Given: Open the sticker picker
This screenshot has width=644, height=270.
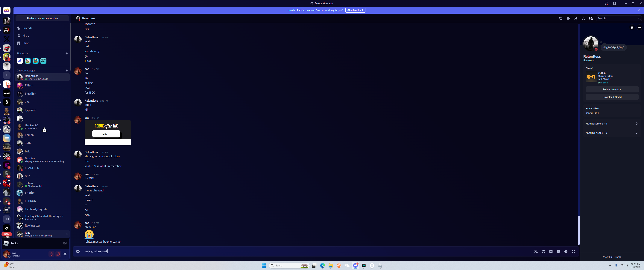Looking at the screenshot, I should (x=558, y=251).
